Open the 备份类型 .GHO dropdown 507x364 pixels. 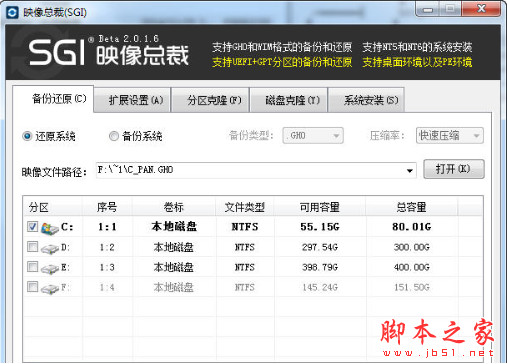(313, 136)
